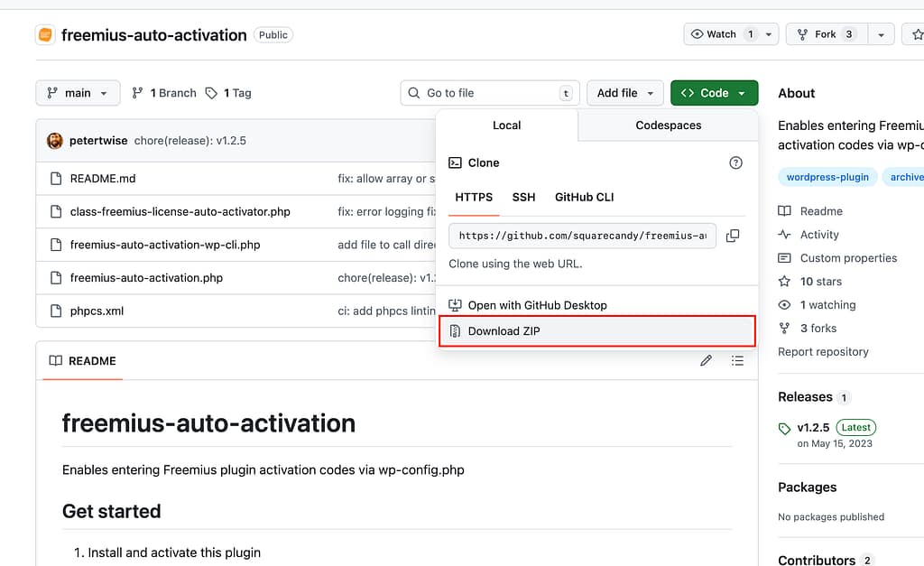Open the README outline list icon

click(737, 360)
